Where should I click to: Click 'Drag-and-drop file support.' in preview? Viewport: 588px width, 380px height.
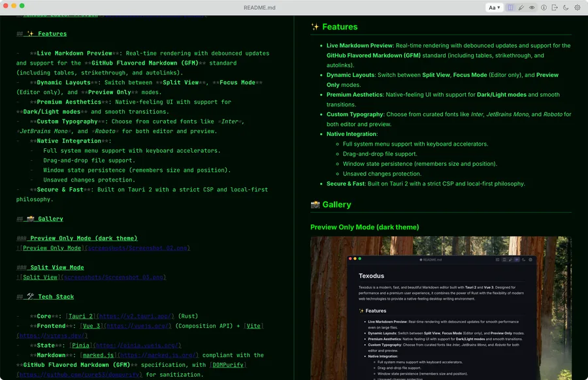tap(380, 154)
